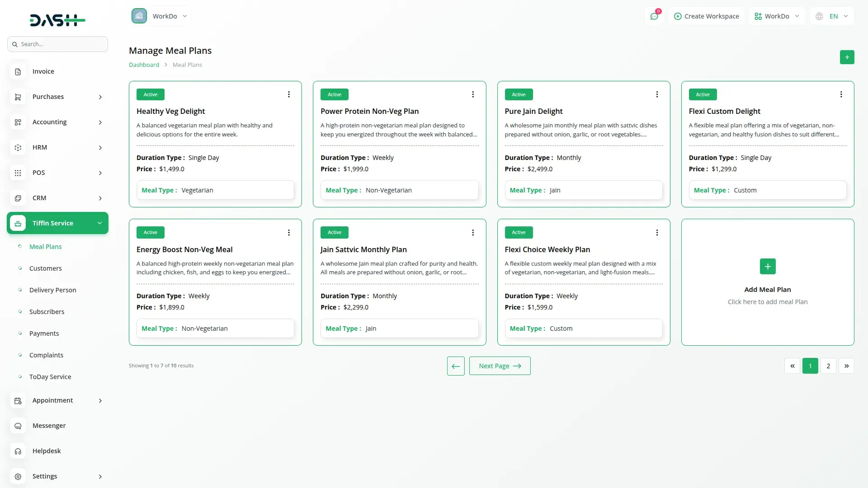Follow the Dashboard breadcrumb link

click(x=144, y=65)
